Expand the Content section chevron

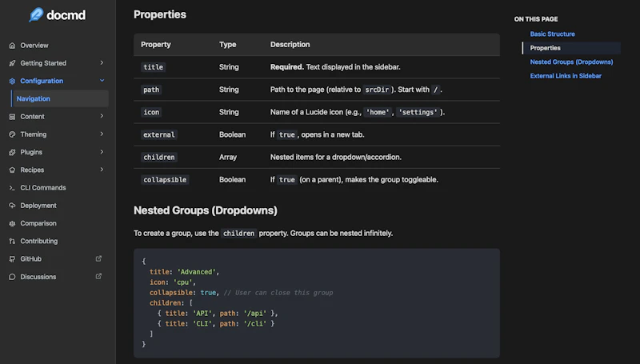click(x=102, y=116)
